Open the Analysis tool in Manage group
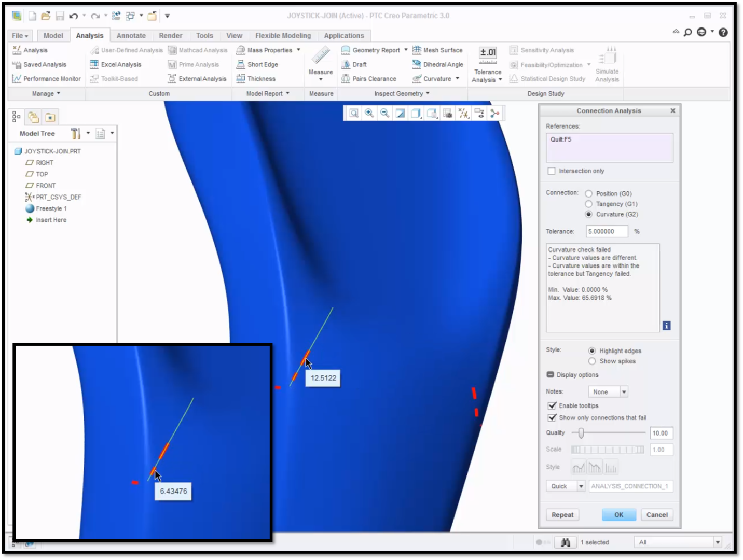 30,50
